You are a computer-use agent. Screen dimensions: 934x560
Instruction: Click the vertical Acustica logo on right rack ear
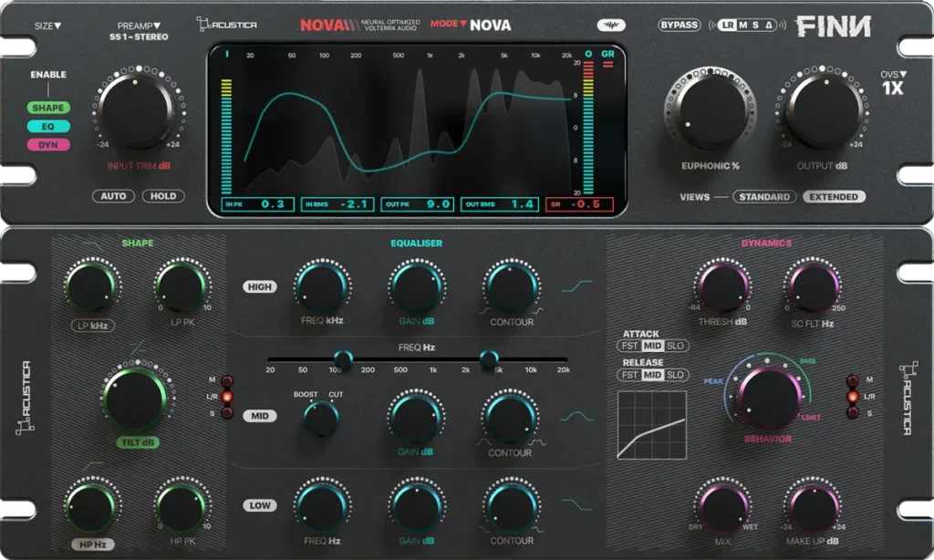tap(908, 398)
